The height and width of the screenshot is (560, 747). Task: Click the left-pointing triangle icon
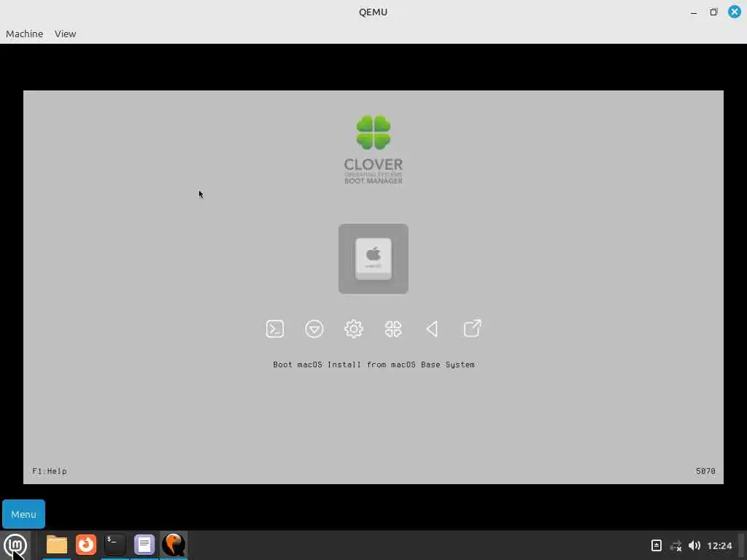click(x=432, y=329)
